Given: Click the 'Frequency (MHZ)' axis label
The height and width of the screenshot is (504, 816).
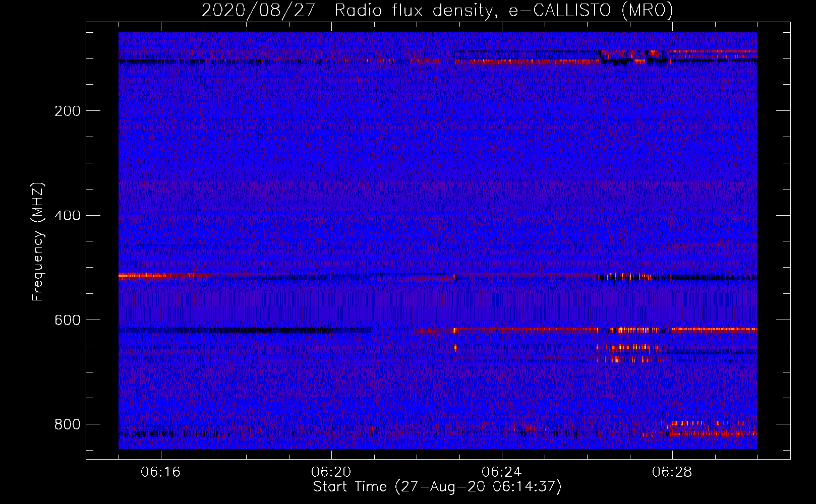Looking at the screenshot, I should point(38,242).
